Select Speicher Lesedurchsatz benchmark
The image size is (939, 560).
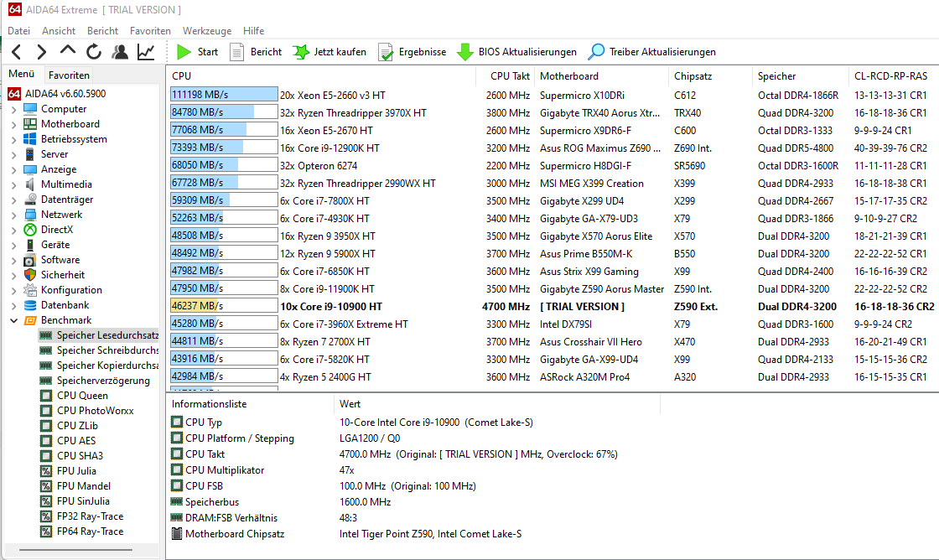point(99,335)
